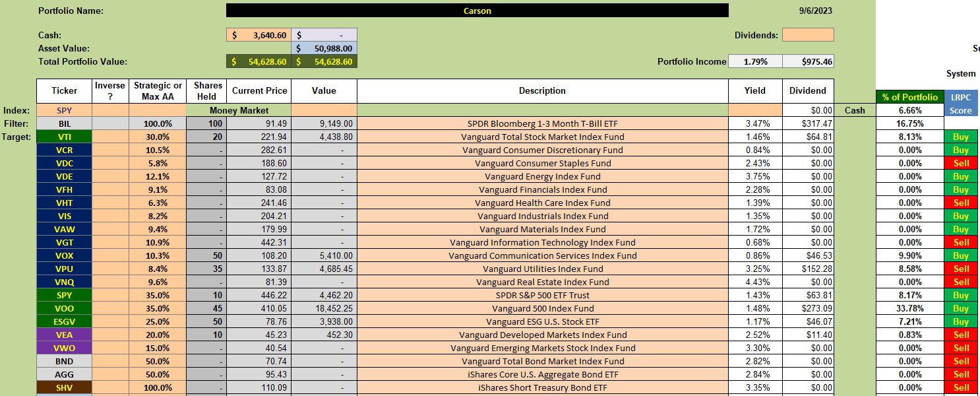
Task: Click the % of Portfolio header
Action: click(909, 97)
